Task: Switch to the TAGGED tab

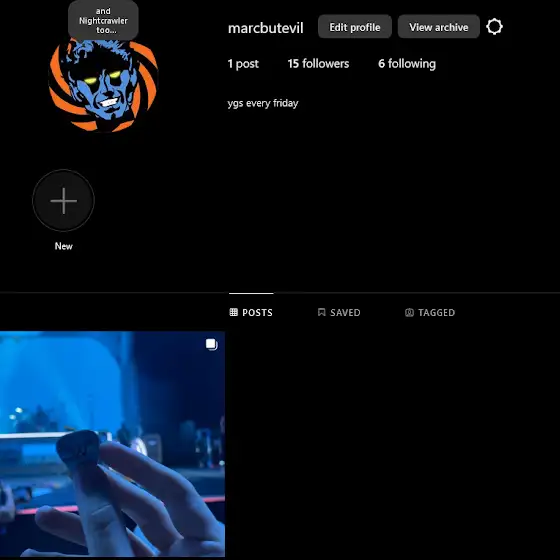Action: tap(430, 312)
